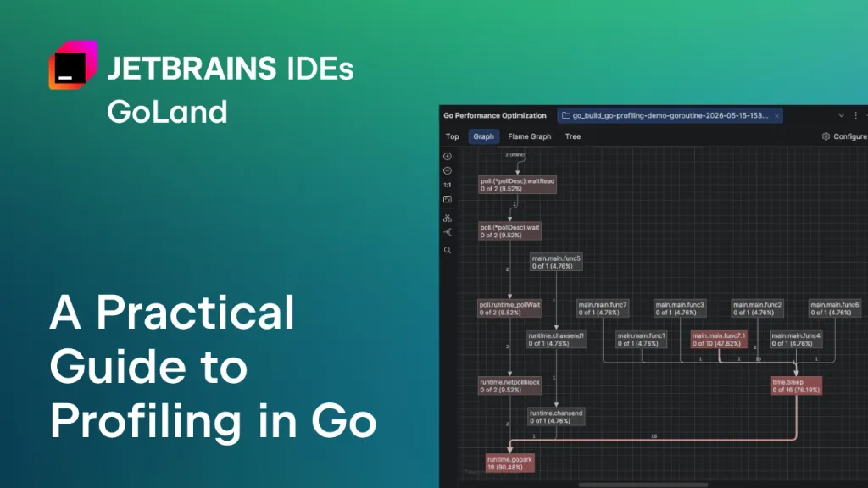868x488 pixels.
Task: Click the JETBRAINS IDEs heading text
Action: coord(231,69)
